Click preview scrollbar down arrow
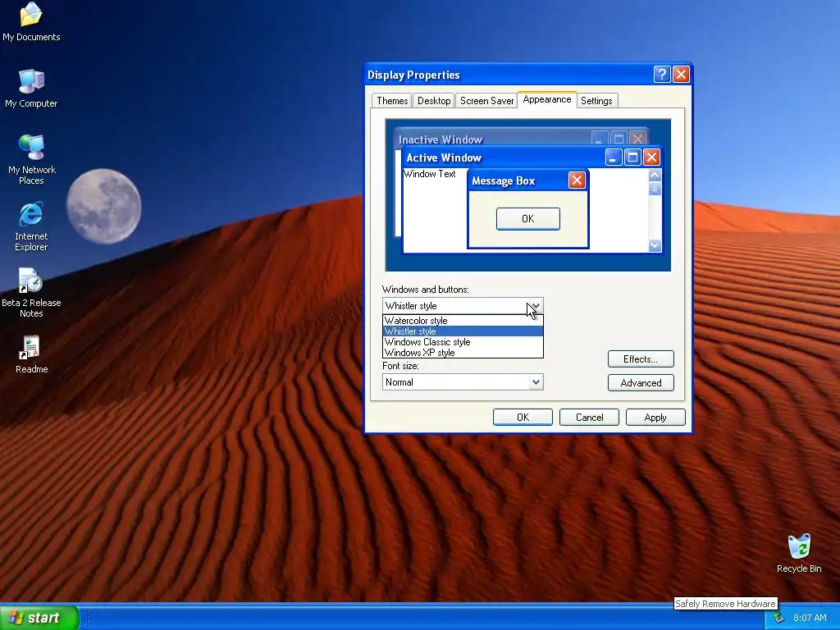The image size is (840, 630). (x=655, y=245)
